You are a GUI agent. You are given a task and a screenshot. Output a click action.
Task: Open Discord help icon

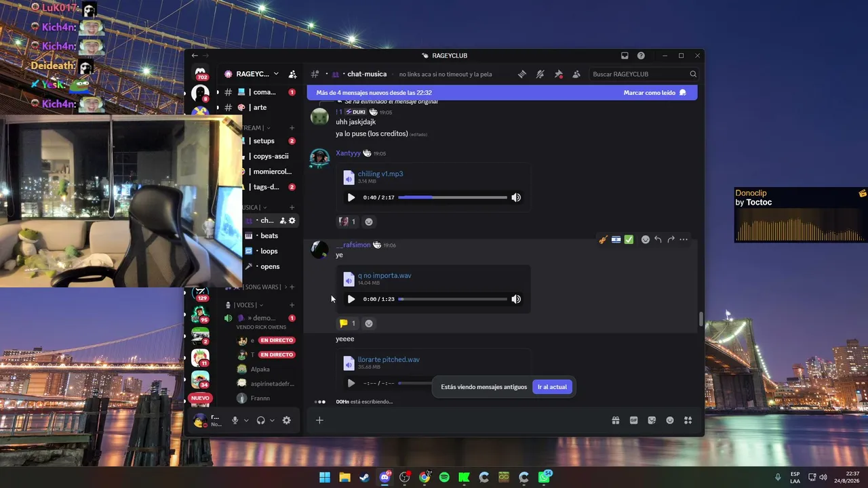[641, 56]
